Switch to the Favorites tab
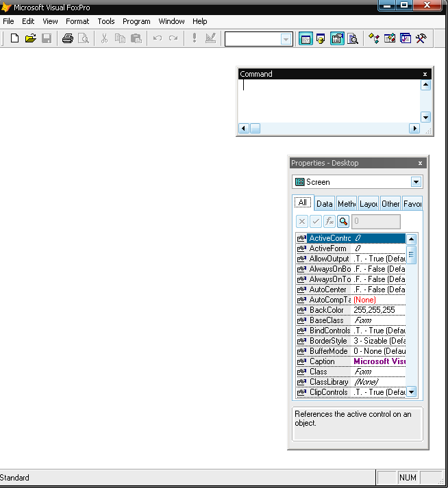Viewport: 448px width, 488px height. [x=412, y=204]
